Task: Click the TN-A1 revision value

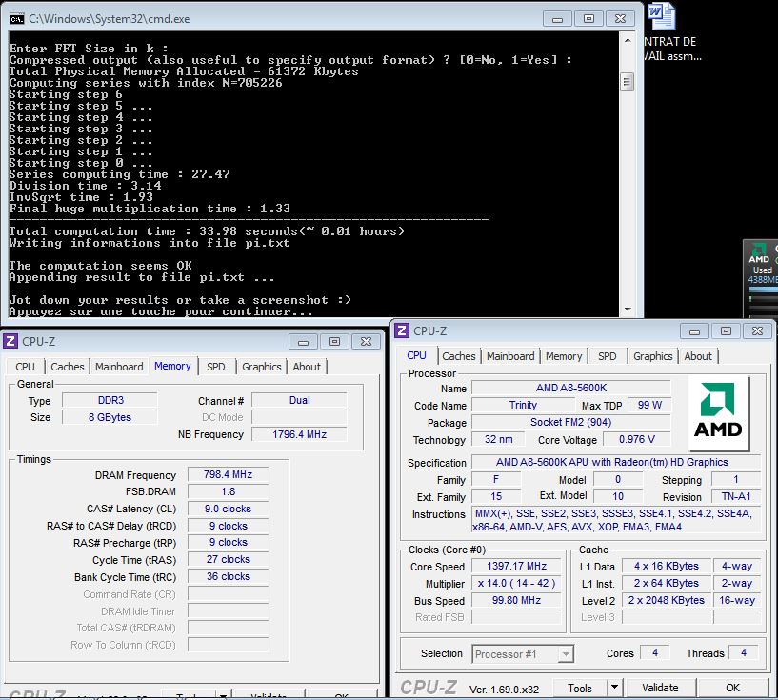Action: 736,496
